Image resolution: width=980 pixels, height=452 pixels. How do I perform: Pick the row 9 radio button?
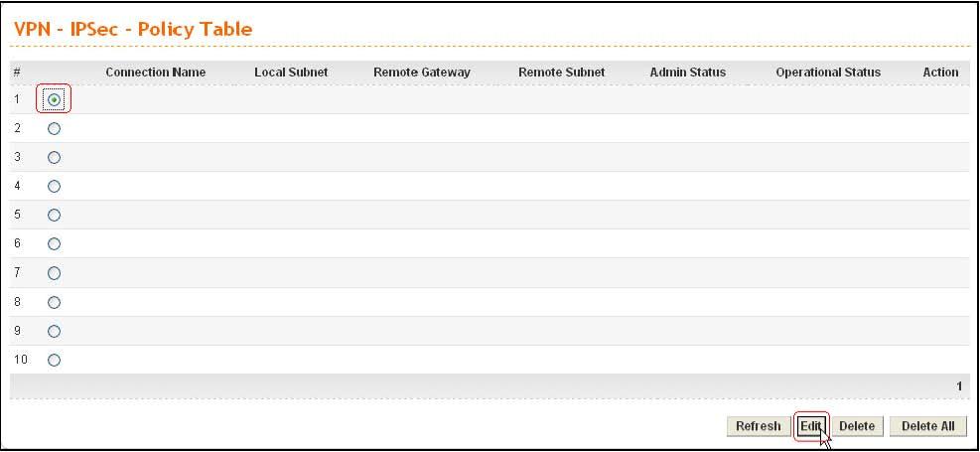click(55, 331)
